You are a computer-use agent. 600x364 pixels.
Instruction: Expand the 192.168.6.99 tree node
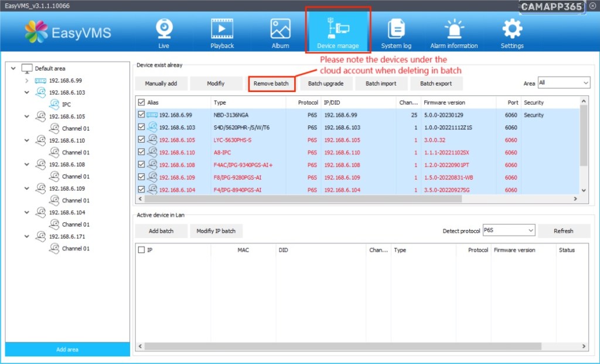click(x=27, y=81)
